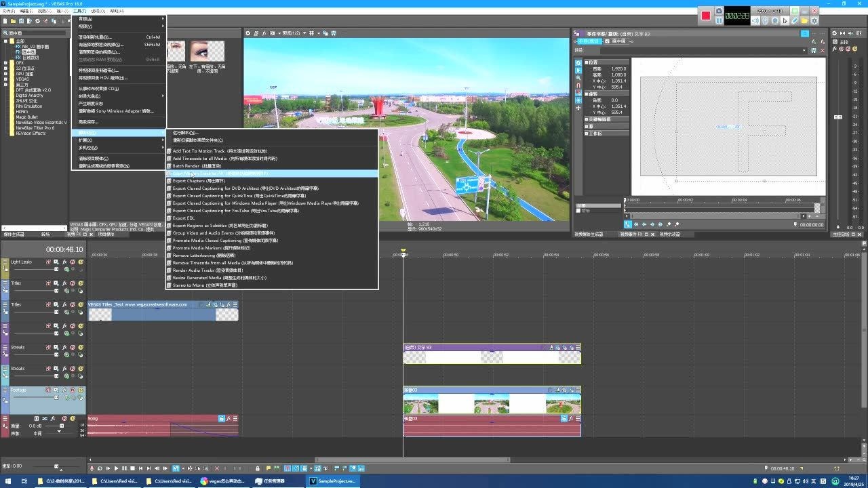Screen dimensions: 868x488
Task: Open track menu of Light Leaks track
Action: click(x=5, y=262)
